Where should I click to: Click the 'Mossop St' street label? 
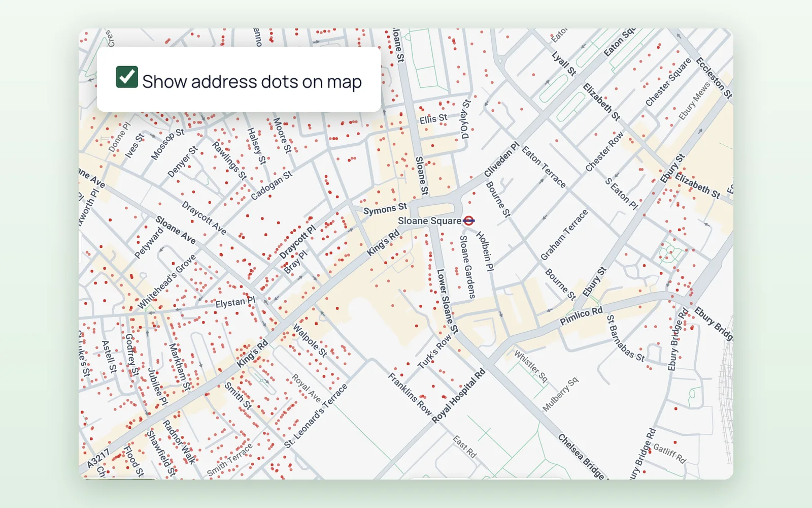coord(167,144)
